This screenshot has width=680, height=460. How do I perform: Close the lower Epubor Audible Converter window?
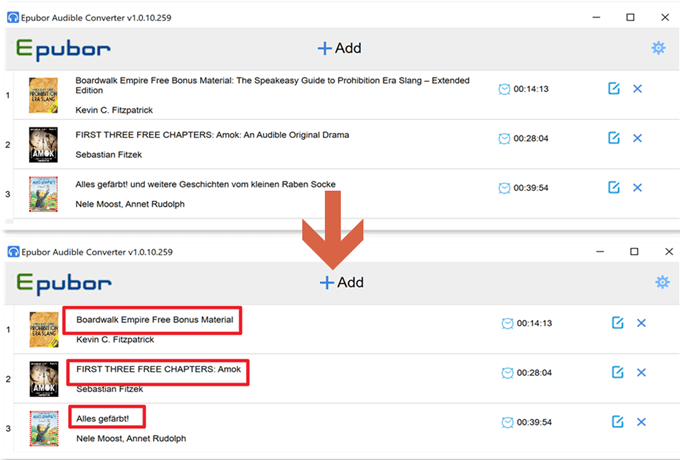click(669, 251)
